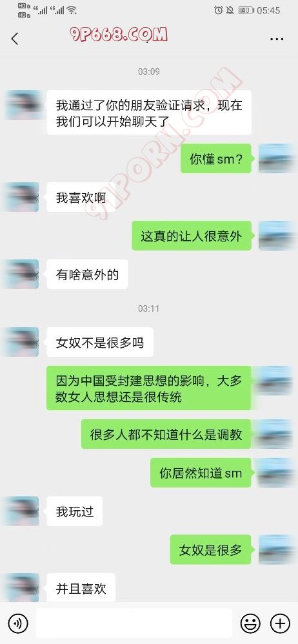The width and height of the screenshot is (298, 644).
Task: Select the '我玩过' message bubble
Action: [x=75, y=511]
